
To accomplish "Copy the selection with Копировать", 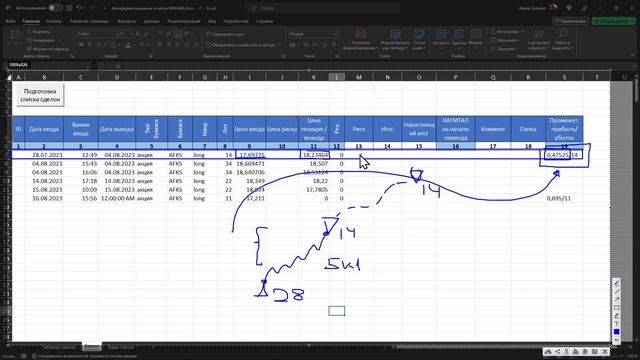I will point(40,40).
